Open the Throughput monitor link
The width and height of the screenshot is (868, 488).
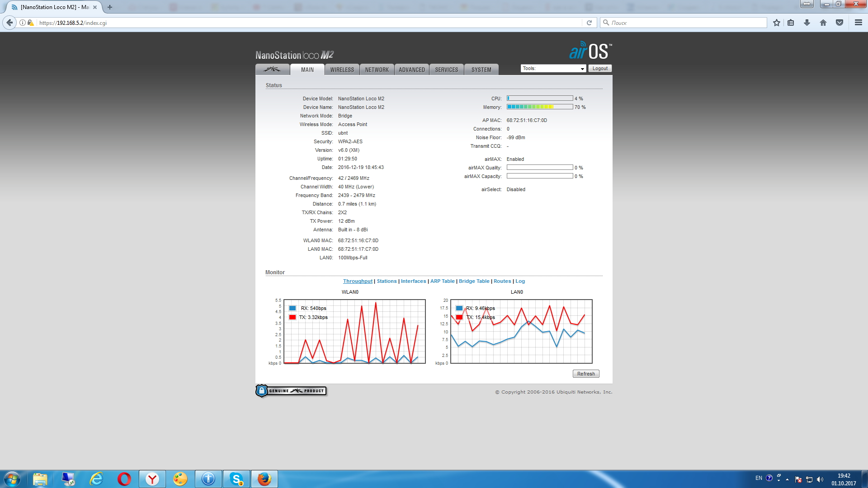point(358,281)
